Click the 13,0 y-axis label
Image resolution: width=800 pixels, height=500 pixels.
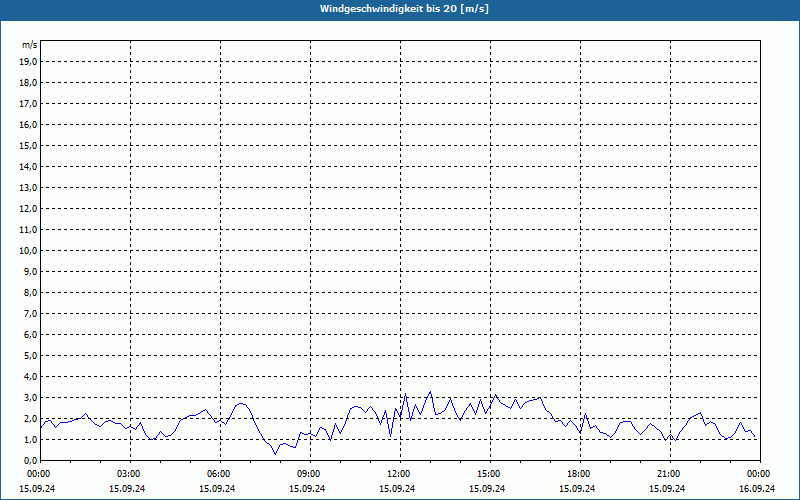(x=28, y=187)
